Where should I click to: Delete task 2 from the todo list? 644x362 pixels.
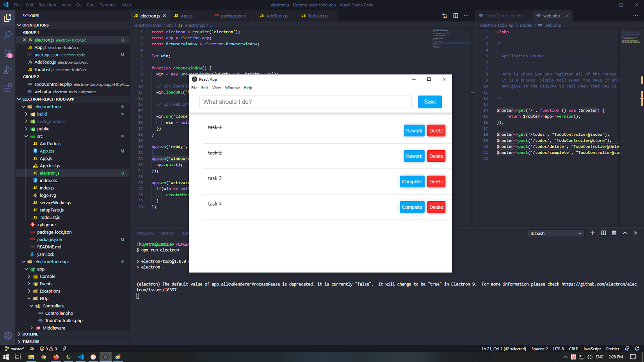click(436, 156)
